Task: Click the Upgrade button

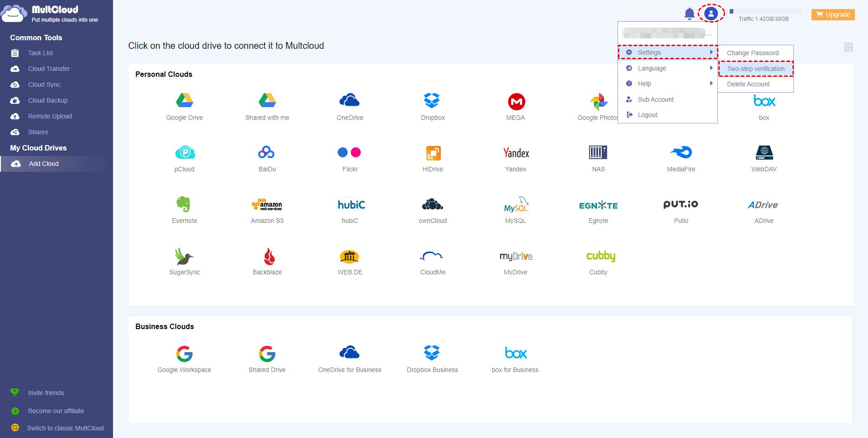Action: [x=833, y=14]
